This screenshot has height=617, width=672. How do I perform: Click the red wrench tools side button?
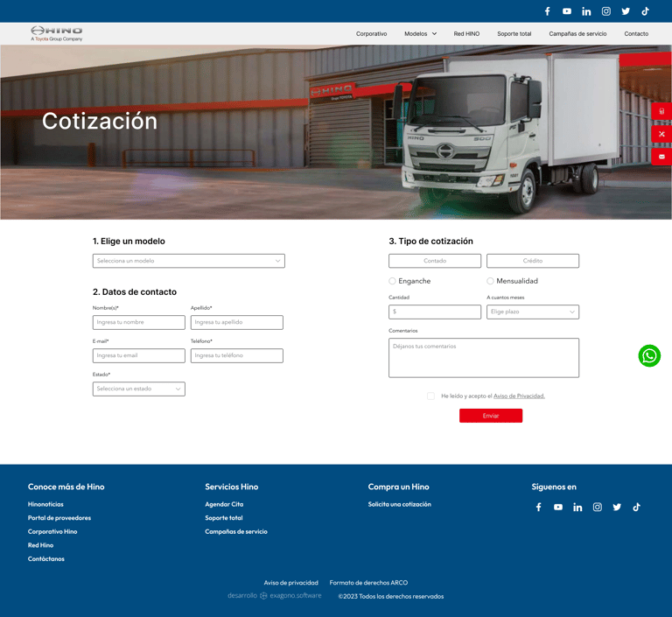click(661, 134)
